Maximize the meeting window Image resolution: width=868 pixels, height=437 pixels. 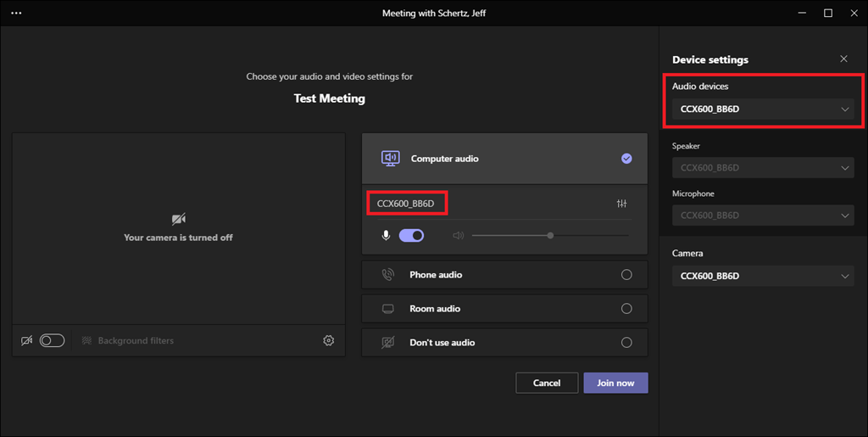(x=828, y=13)
